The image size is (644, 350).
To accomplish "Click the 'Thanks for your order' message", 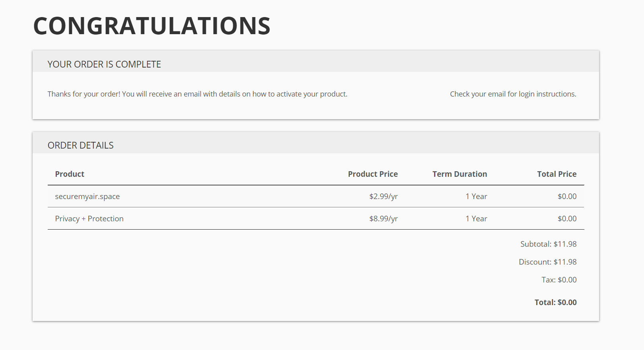I will click(x=197, y=94).
